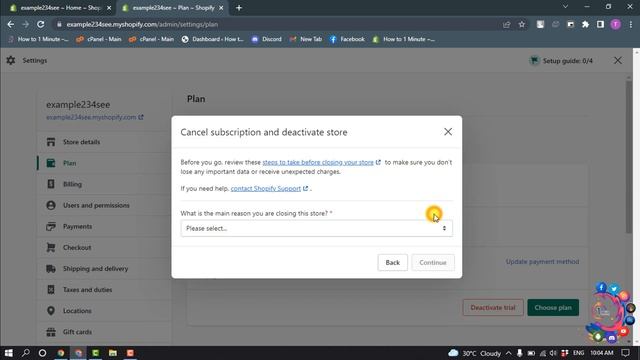
Task: Click the Back button in dialog
Action: 392,262
